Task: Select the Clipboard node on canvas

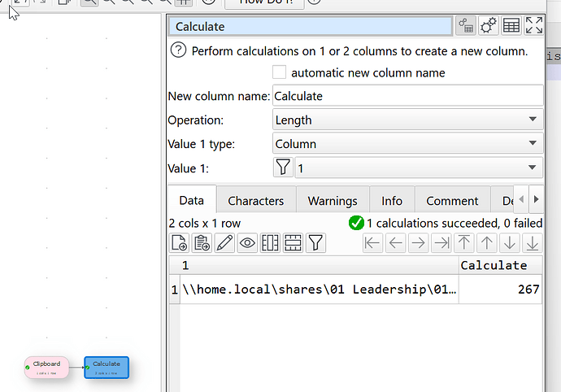Action: click(x=47, y=367)
